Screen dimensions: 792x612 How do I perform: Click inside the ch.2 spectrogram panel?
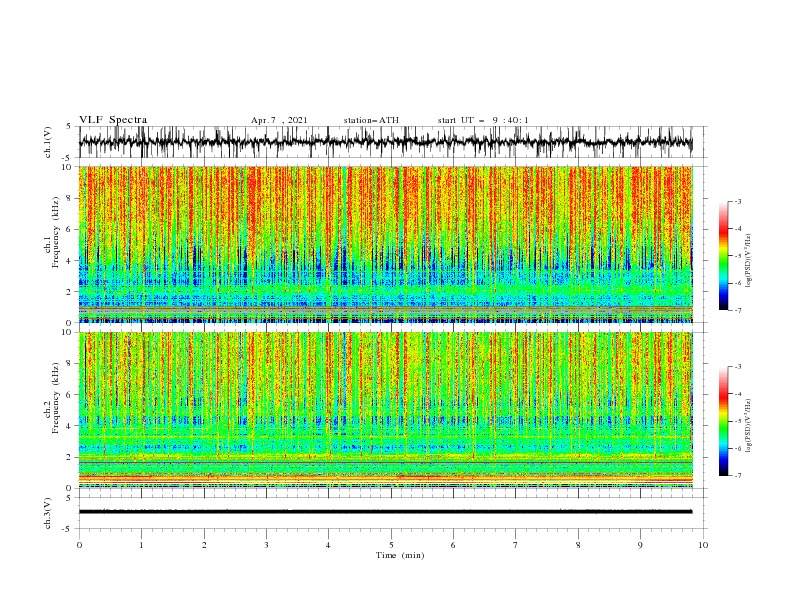tap(385, 410)
